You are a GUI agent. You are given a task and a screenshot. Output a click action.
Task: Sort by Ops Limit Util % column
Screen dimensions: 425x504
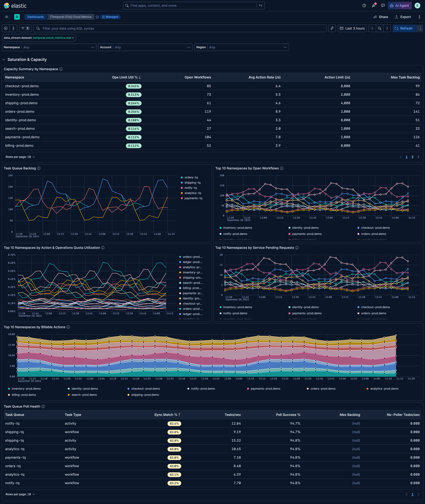(x=126, y=77)
